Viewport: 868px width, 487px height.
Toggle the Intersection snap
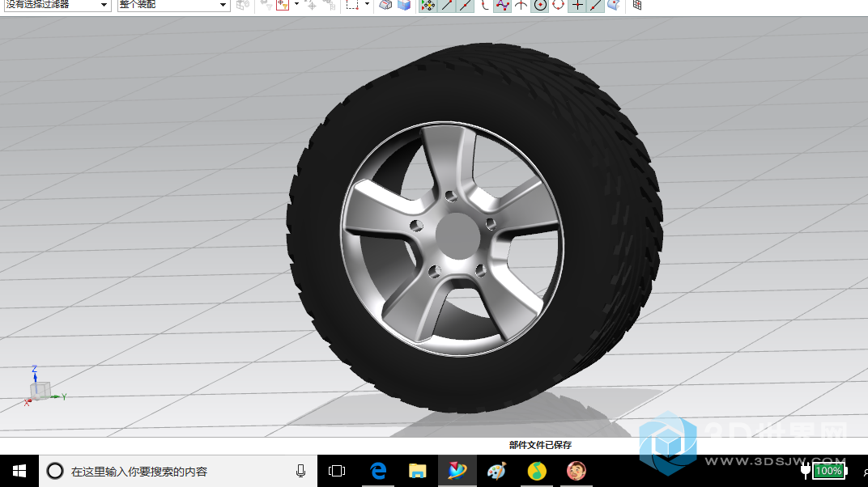[521, 5]
